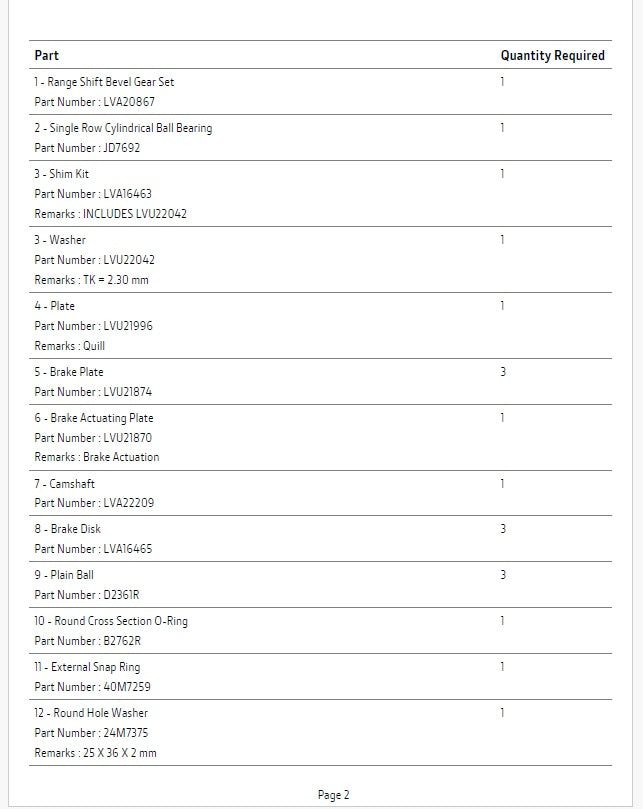The image size is (643, 809).
Task: Click part number LVA20867
Action: (x=95, y=102)
